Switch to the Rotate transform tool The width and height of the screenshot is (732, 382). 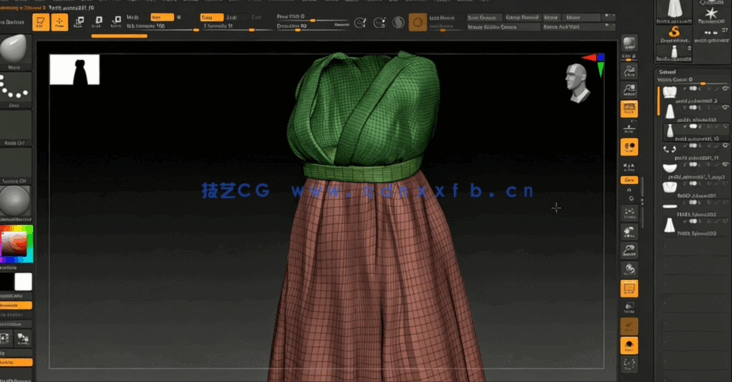coord(116,21)
